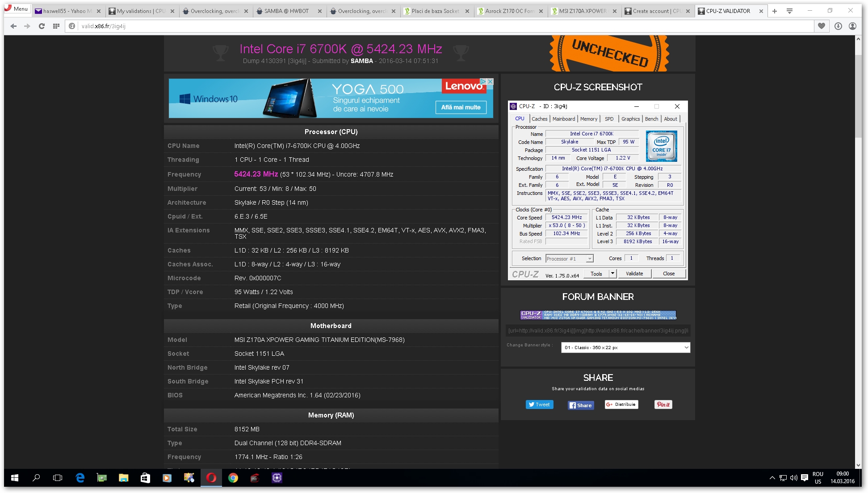Screen dimensions: 868x493
Task: Share validation on Facebook
Action: point(581,405)
